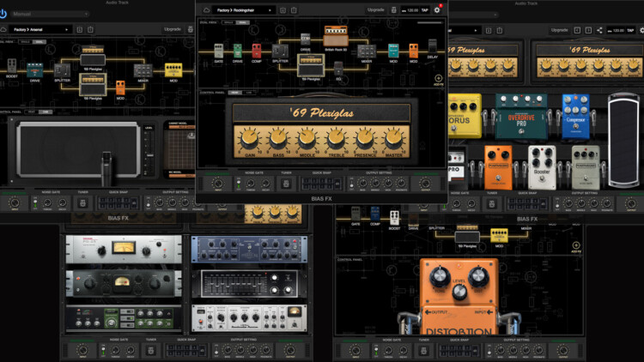The image size is (644, 362).
Task: Select the MIXER block in Arsenal window
Action: (x=143, y=70)
